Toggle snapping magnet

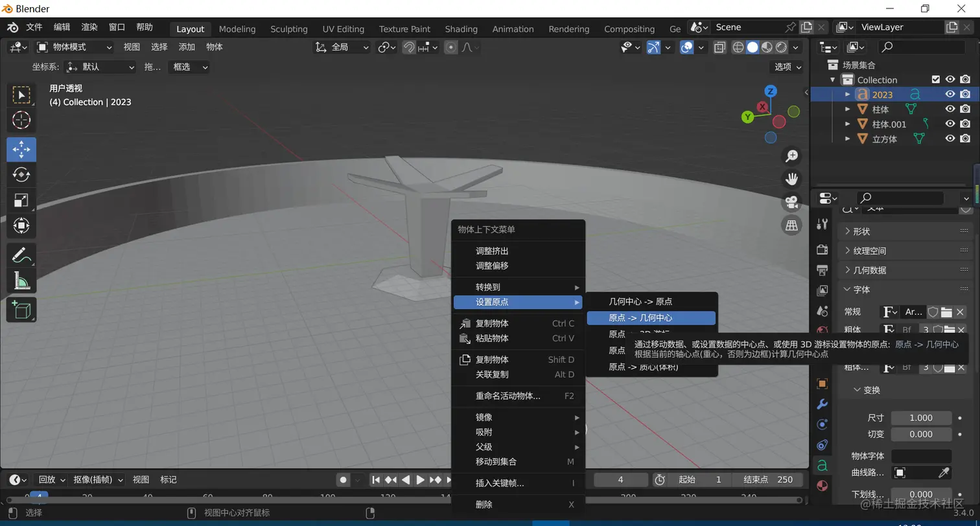409,47
